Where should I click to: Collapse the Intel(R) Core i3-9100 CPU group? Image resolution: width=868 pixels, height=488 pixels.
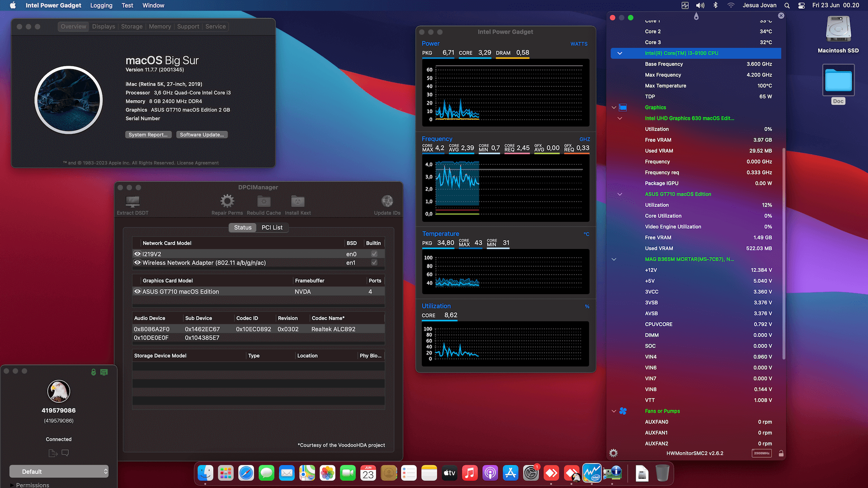620,53
